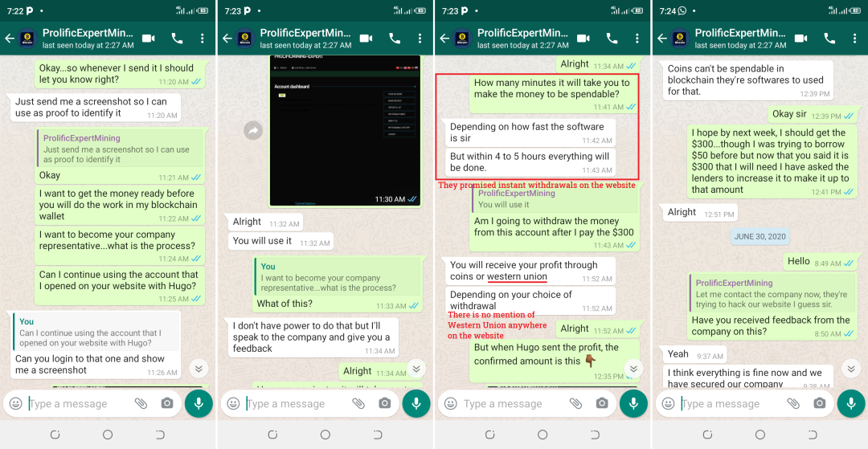Tap the quoted 'Let me contact the company' reply

coord(771,294)
